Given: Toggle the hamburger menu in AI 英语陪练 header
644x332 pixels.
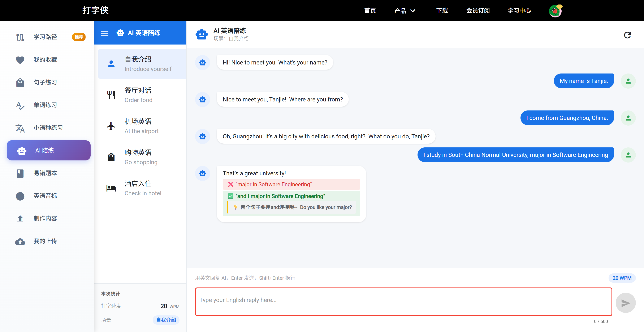Looking at the screenshot, I should click(x=104, y=33).
